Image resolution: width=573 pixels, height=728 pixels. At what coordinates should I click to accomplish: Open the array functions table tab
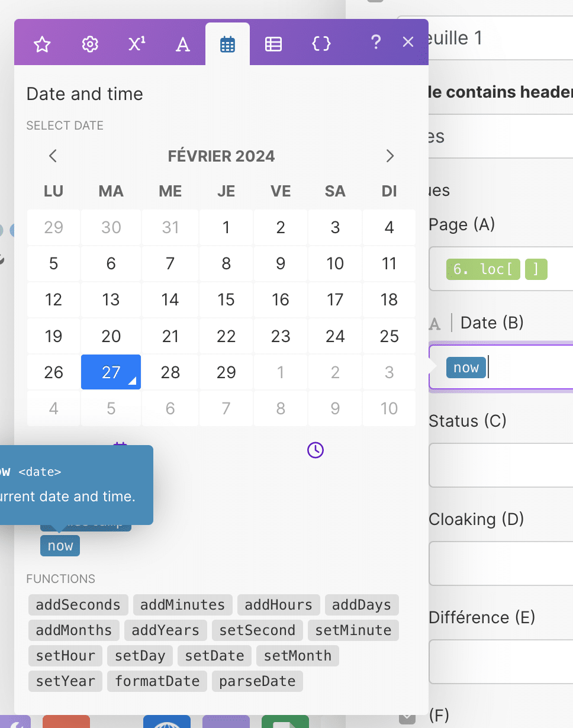pyautogui.click(x=273, y=44)
